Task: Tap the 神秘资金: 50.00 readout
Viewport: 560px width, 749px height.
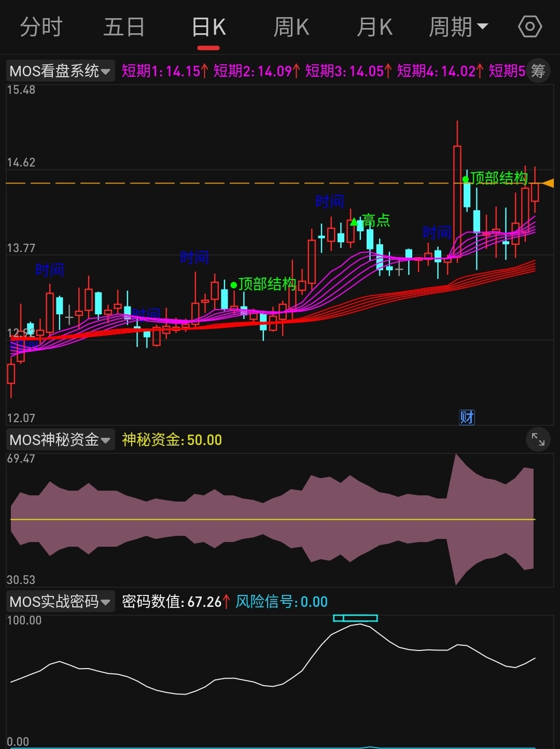Action: coord(172,440)
